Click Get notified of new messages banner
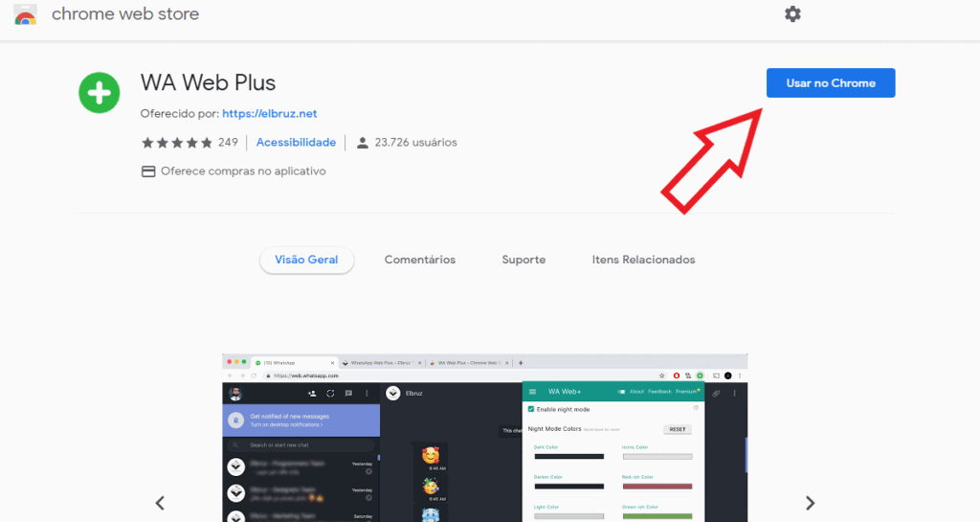The width and height of the screenshot is (980, 522). point(301,420)
